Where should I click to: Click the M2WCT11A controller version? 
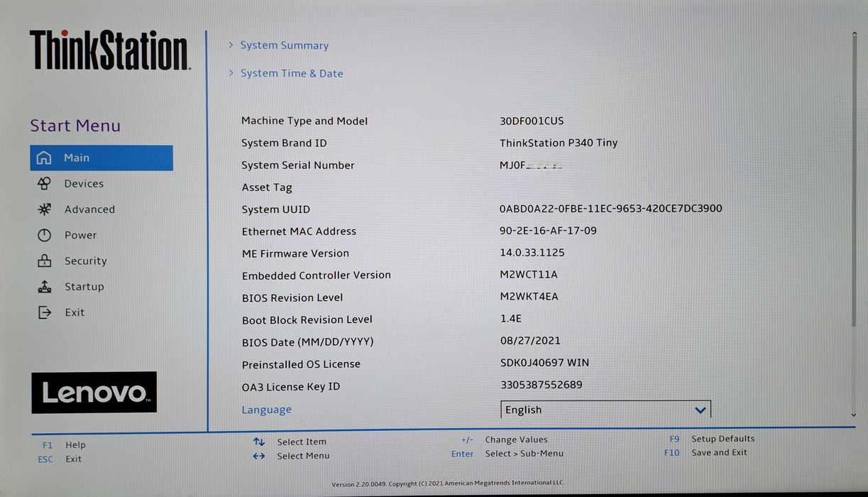pyautogui.click(x=529, y=275)
